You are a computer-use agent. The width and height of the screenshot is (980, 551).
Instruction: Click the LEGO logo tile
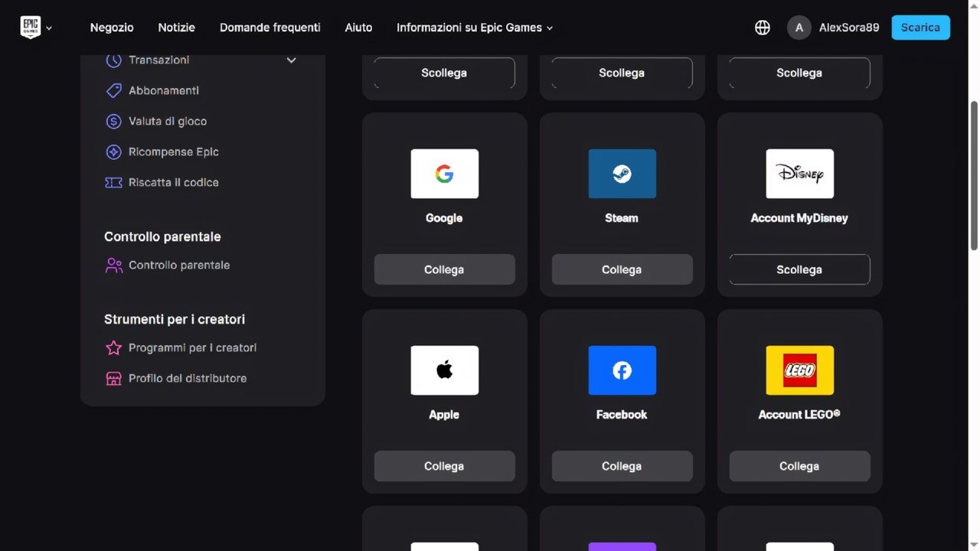(799, 370)
